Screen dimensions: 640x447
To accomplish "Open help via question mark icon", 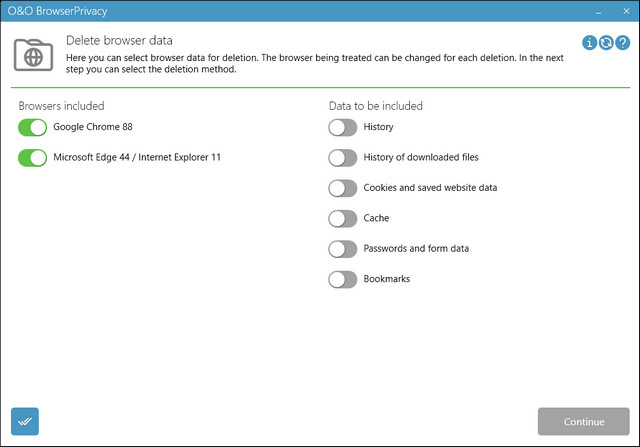I will [x=622, y=43].
